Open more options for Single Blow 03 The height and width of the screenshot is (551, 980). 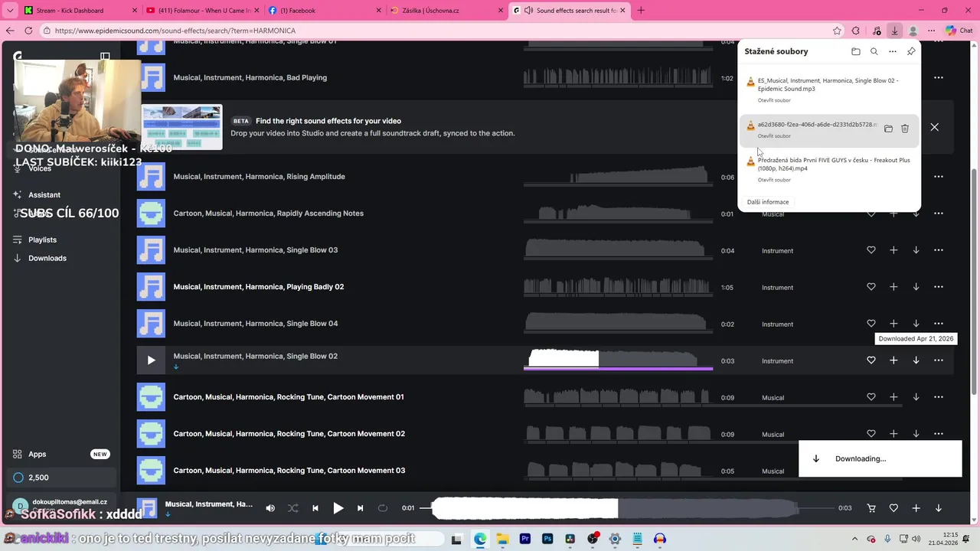tap(939, 250)
